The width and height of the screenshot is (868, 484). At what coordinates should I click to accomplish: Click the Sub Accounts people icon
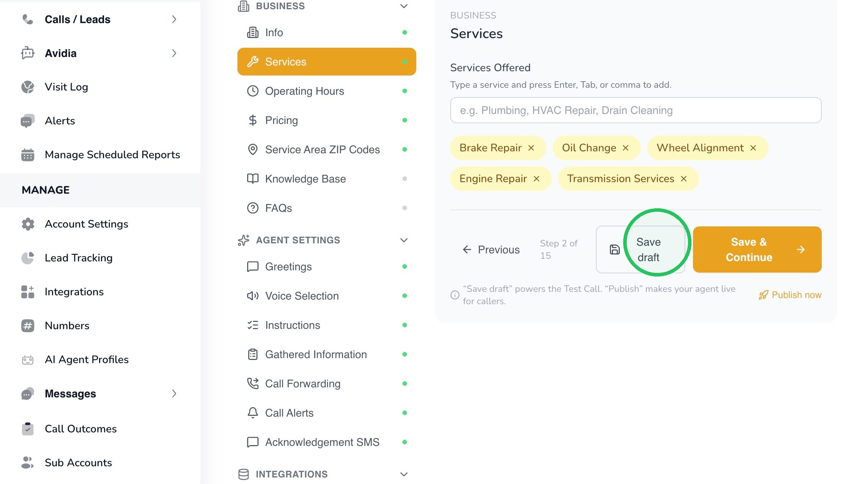click(27, 462)
